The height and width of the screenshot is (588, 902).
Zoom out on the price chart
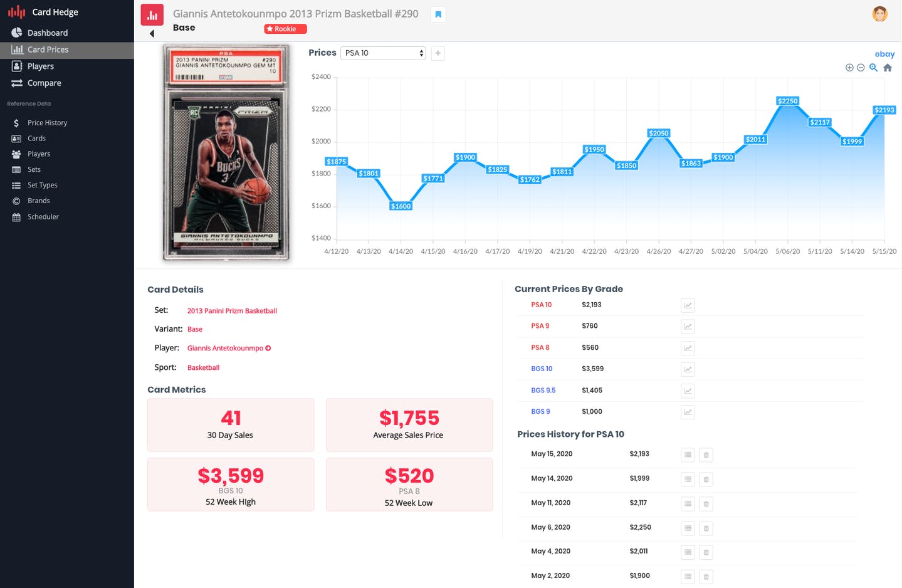(x=861, y=68)
